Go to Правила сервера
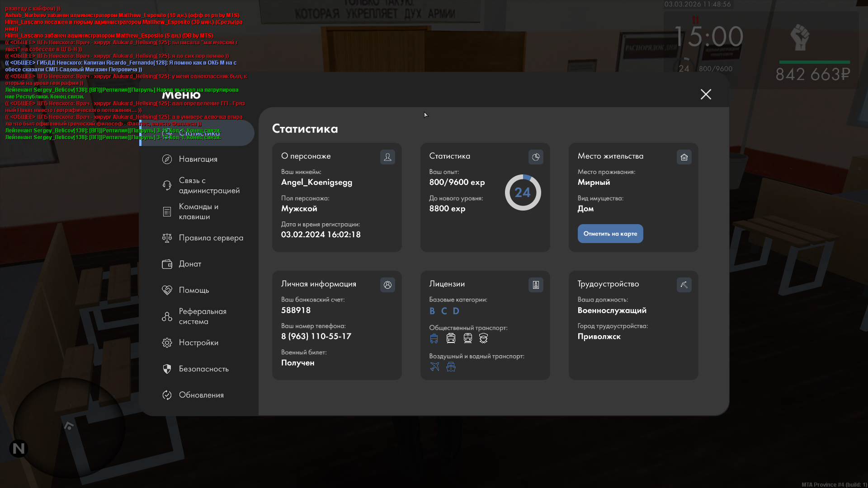 pos(210,238)
